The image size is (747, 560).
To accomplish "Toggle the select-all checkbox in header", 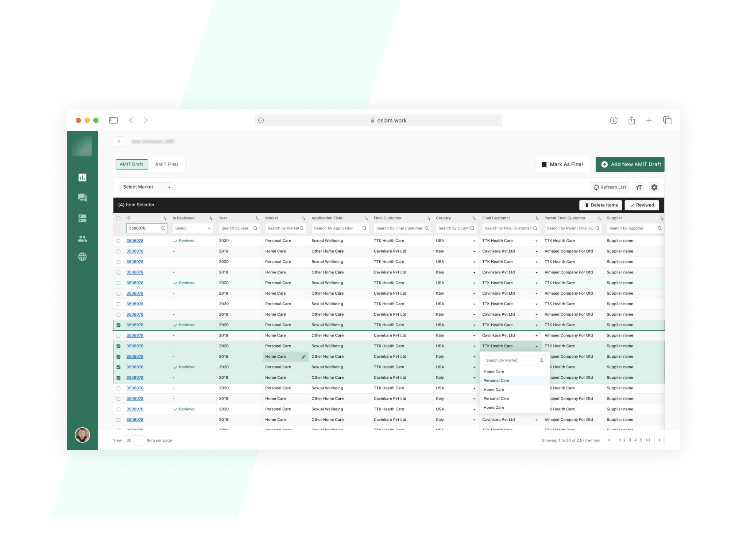I will coord(118,218).
